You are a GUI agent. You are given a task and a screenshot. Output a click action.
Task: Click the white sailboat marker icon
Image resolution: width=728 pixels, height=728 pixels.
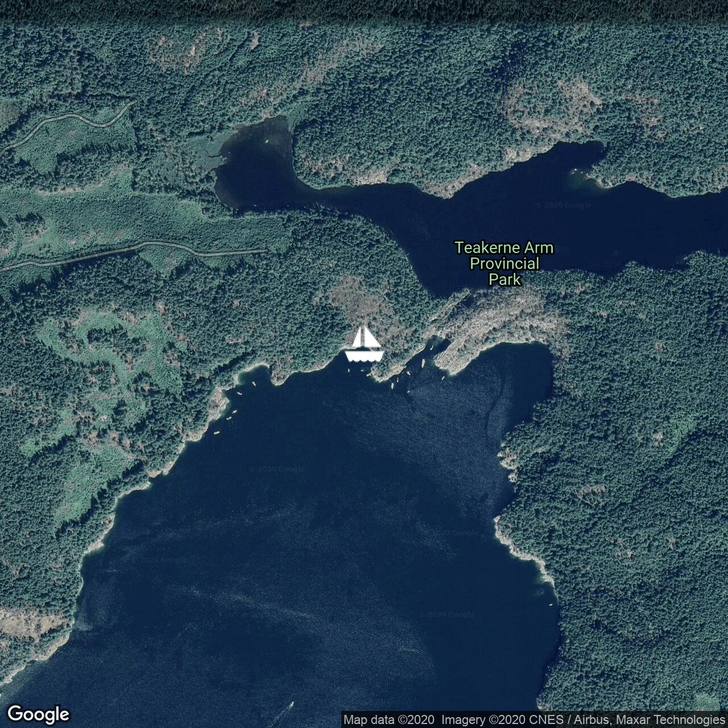click(x=364, y=345)
